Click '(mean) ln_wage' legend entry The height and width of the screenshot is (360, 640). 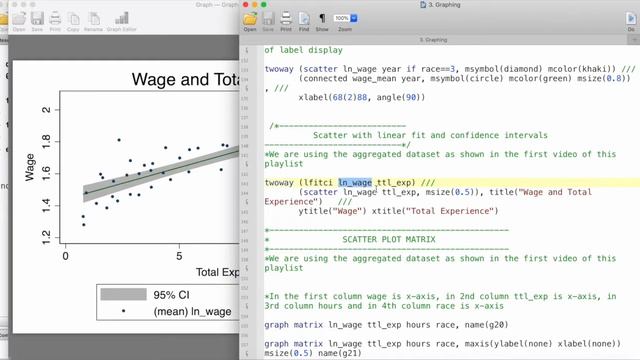(192, 311)
